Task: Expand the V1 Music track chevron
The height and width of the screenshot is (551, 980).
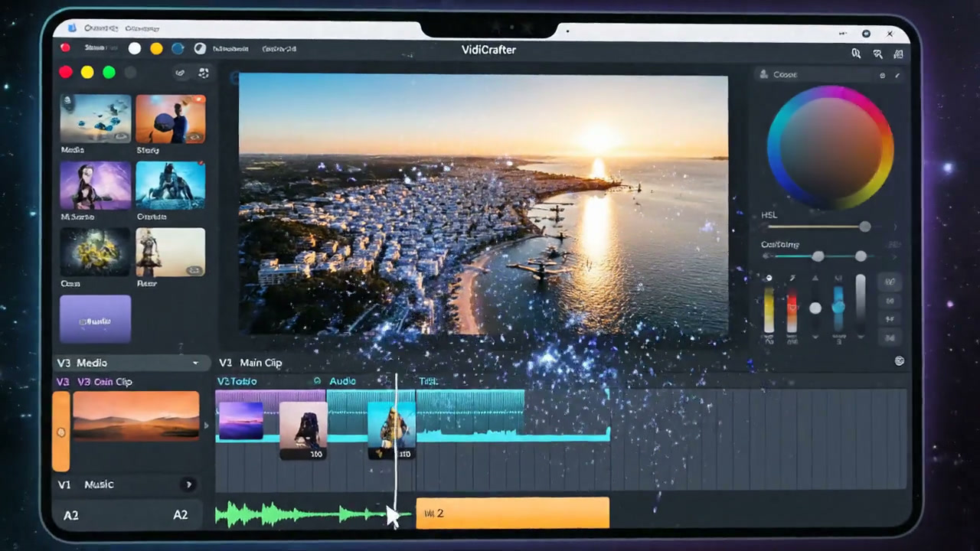Action: [188, 484]
